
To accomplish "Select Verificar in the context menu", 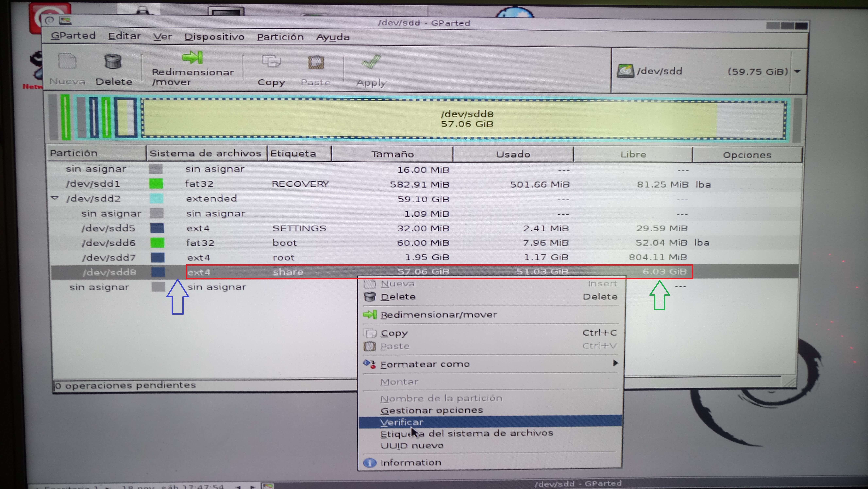I will 402,422.
